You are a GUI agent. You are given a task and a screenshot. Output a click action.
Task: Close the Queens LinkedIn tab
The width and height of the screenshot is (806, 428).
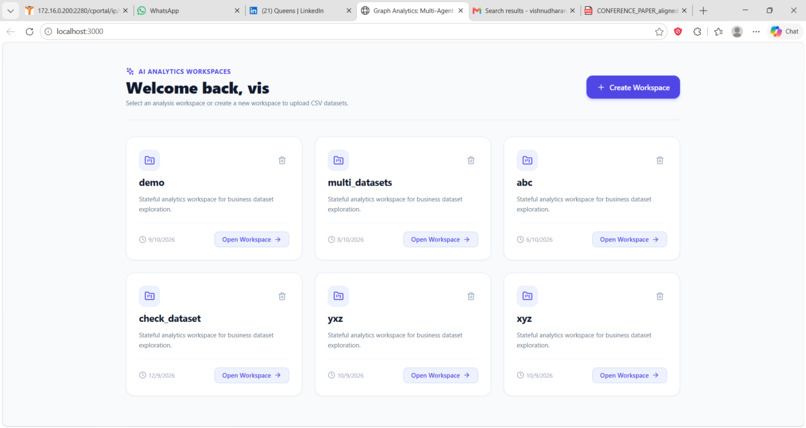click(x=349, y=10)
